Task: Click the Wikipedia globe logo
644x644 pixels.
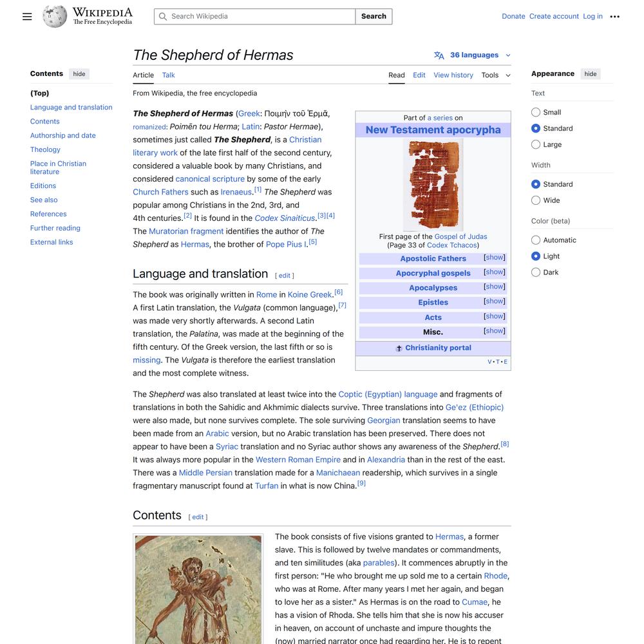Action: click(55, 17)
